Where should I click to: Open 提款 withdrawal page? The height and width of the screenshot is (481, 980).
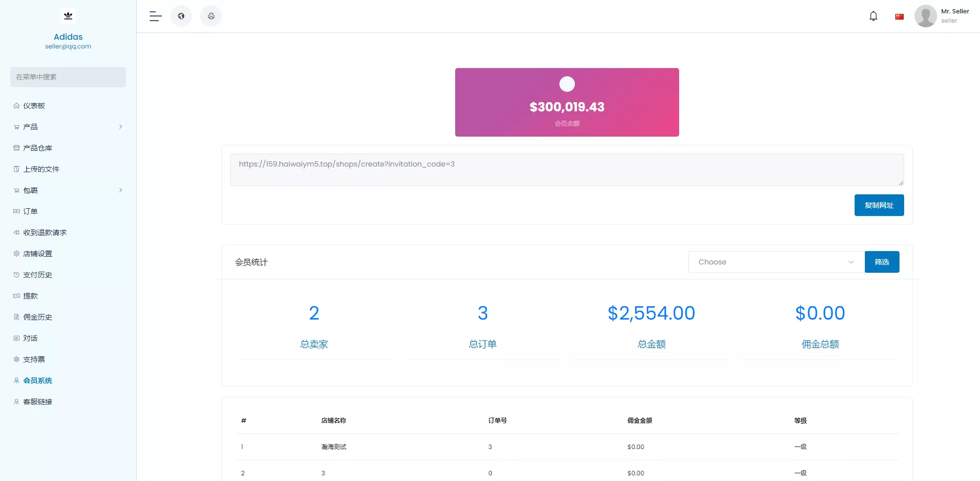point(29,296)
